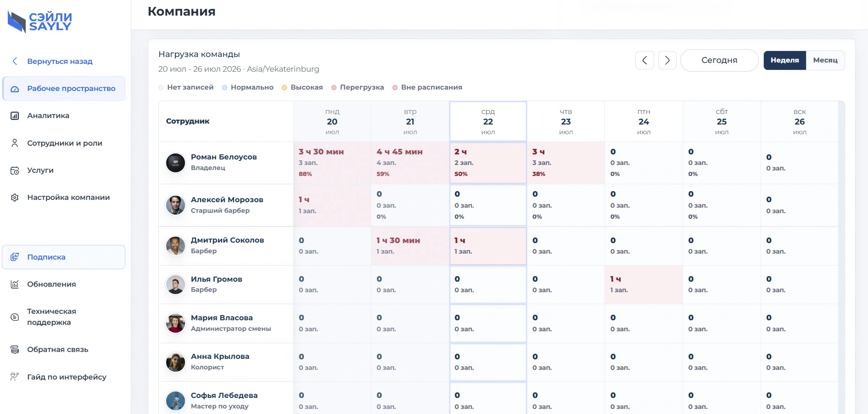Click the Сэйли Sayly logo
The width and height of the screenshot is (868, 414).
coord(40,22)
